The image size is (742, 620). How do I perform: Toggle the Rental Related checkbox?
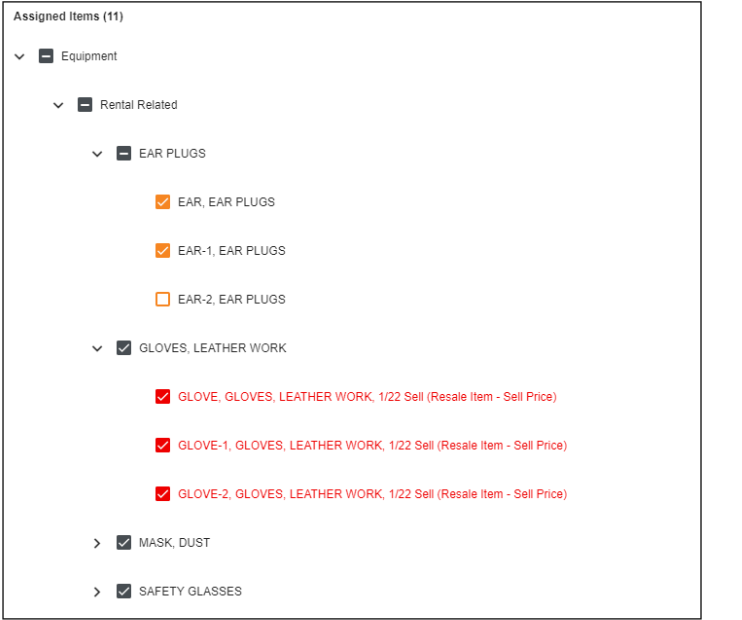pyautogui.click(x=85, y=105)
